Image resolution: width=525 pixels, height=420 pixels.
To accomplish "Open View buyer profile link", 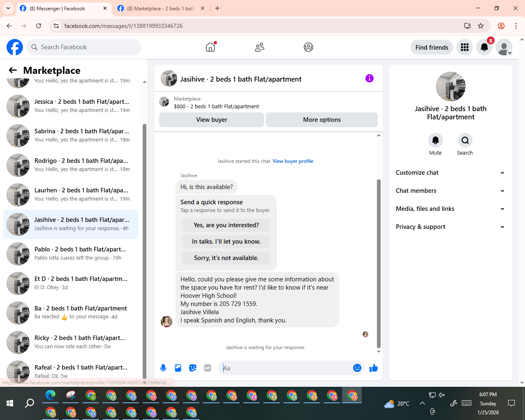I will 293,161.
